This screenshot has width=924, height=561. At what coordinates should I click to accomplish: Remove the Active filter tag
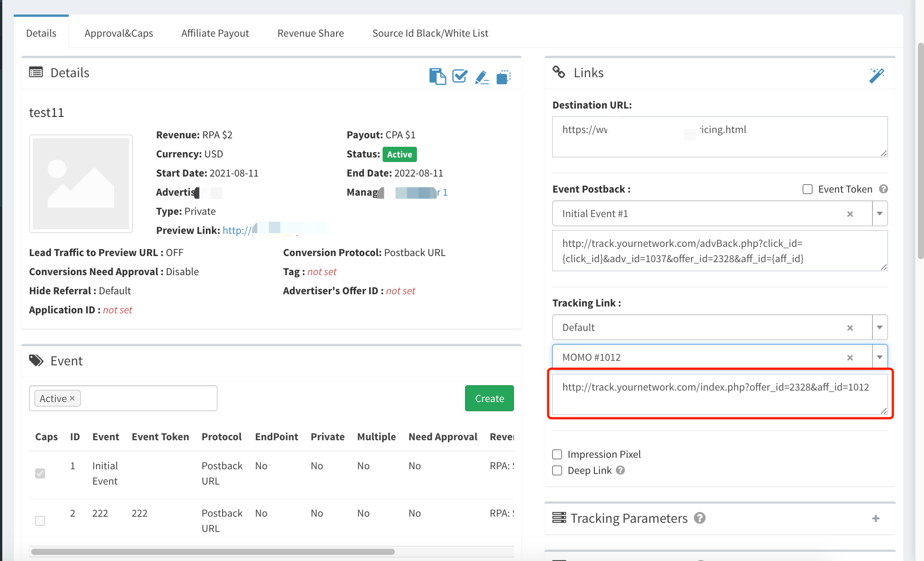click(72, 398)
